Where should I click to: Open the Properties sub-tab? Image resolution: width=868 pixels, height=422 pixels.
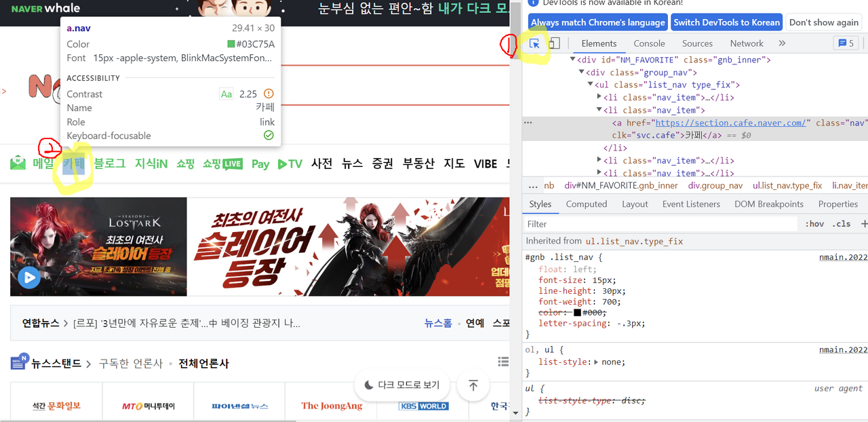838,204
